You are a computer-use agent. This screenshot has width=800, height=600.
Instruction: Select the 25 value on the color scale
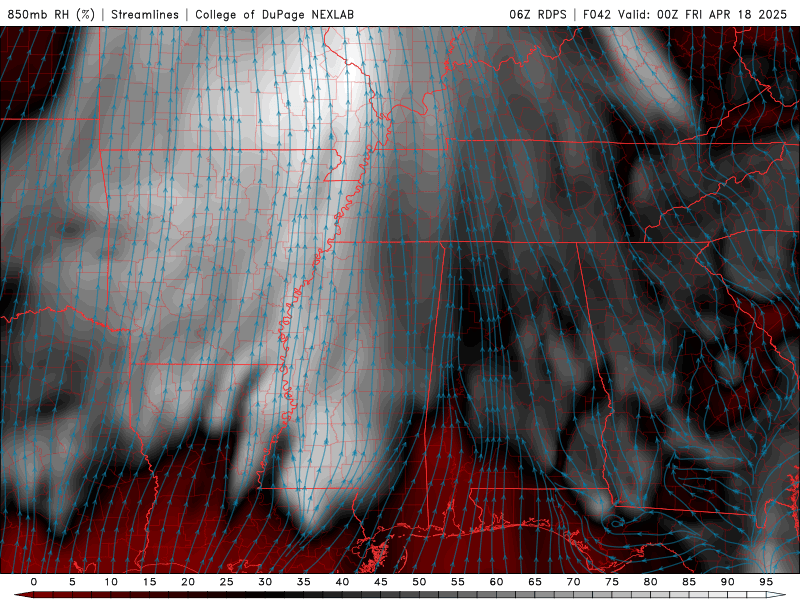point(227,582)
